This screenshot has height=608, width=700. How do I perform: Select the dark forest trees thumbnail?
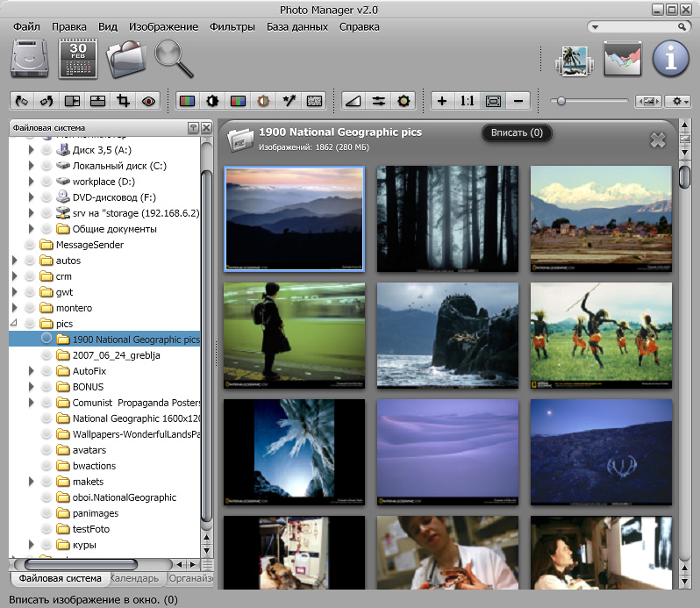click(447, 218)
